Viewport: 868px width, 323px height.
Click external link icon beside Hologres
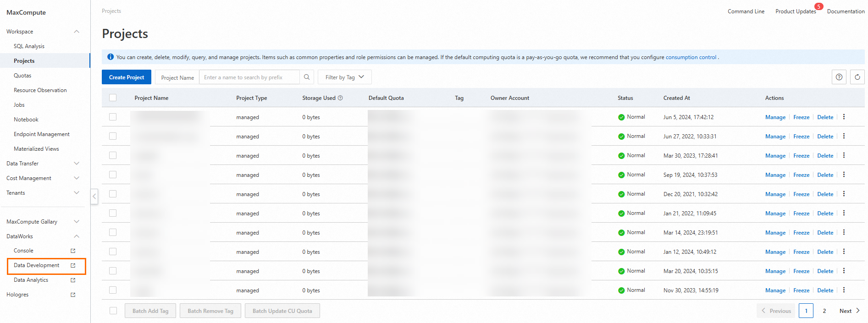click(72, 295)
